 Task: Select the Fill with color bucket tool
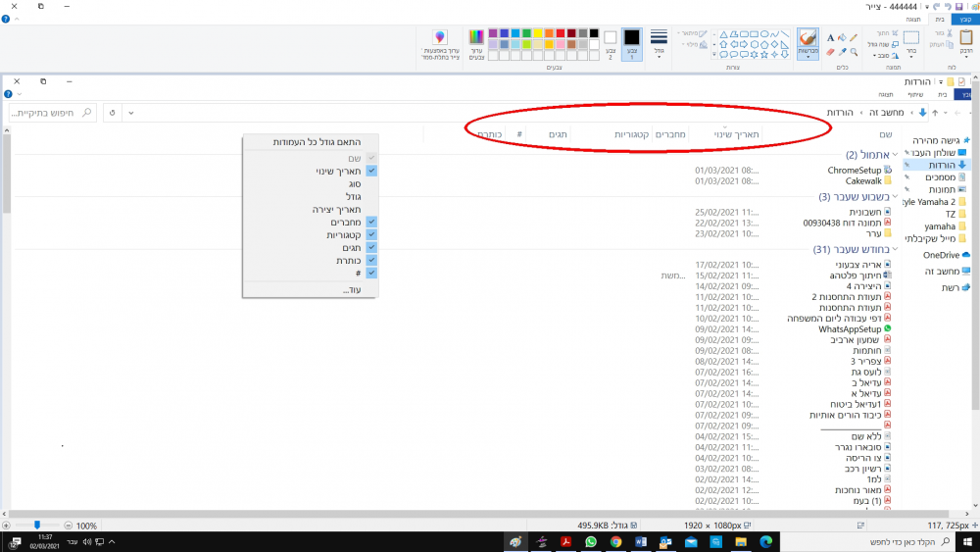click(842, 37)
